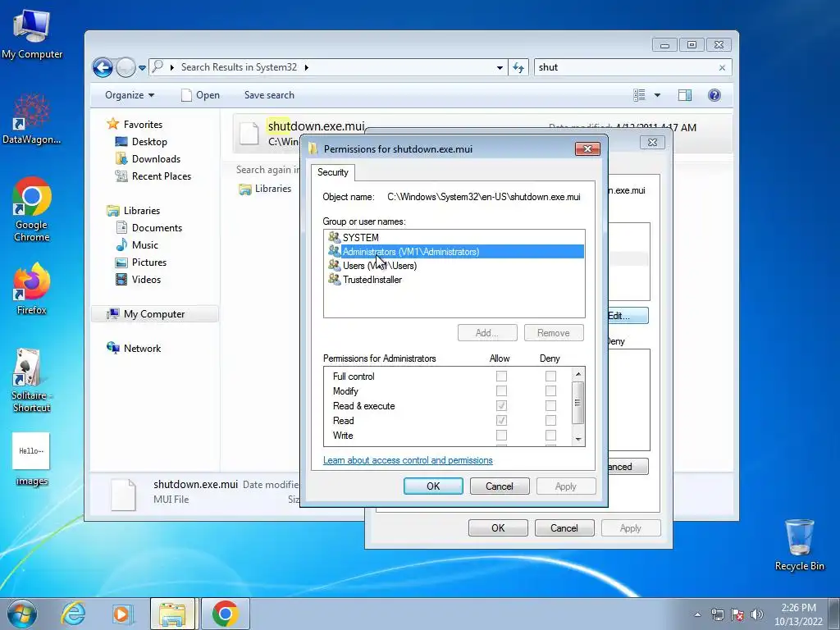840x630 pixels.
Task: Toggle the Allow checkbox for Read
Action: [x=501, y=421]
